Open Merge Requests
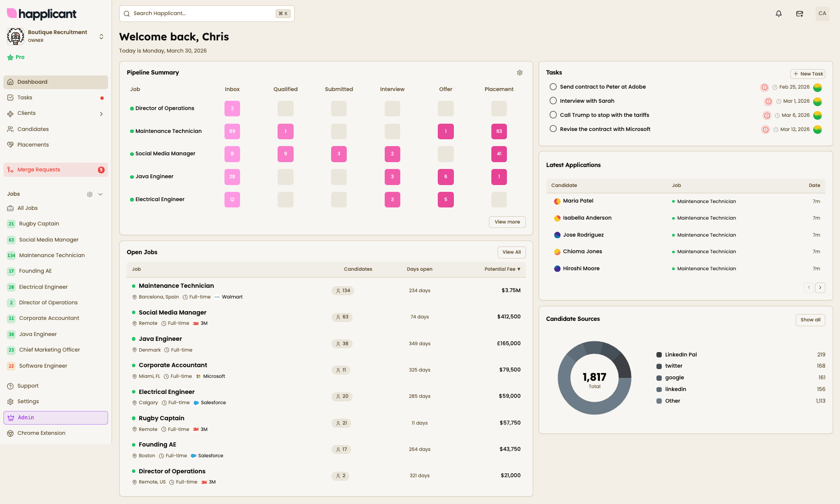Screen dimensions: 840x504 click(x=56, y=169)
